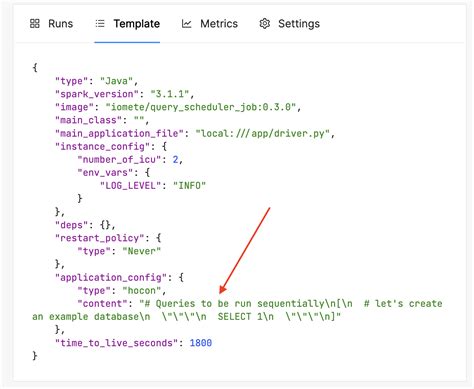Click the "LOG_LEVEL" key

131,186
